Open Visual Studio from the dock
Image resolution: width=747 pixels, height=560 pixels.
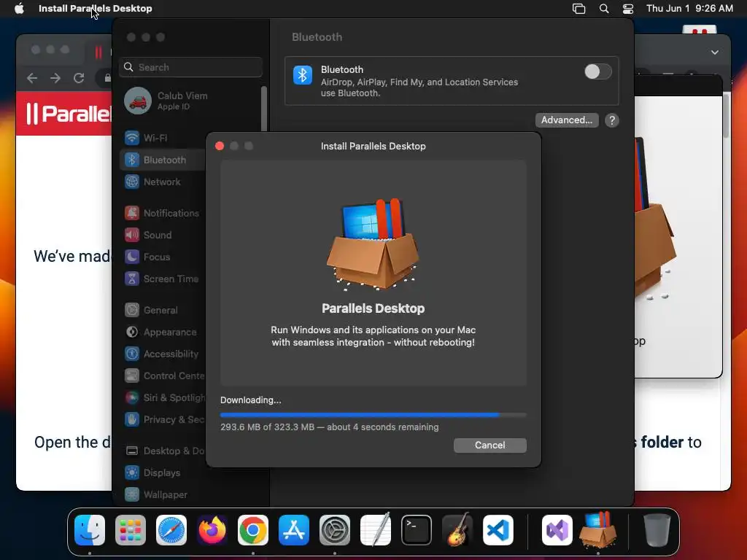coord(557,530)
